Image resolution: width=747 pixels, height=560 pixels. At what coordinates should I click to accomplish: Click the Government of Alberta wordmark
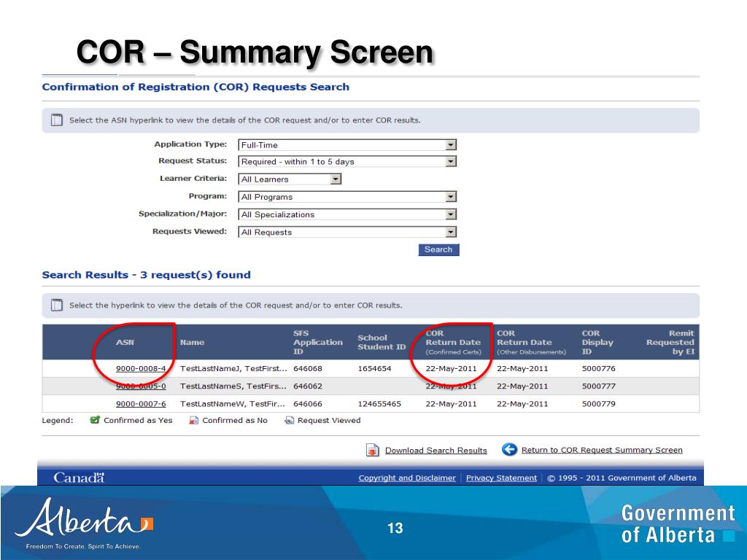coord(678,524)
